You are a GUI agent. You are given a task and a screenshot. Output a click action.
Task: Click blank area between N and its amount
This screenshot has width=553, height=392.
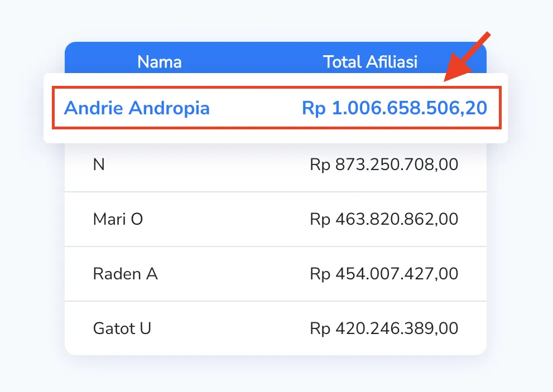click(x=206, y=164)
